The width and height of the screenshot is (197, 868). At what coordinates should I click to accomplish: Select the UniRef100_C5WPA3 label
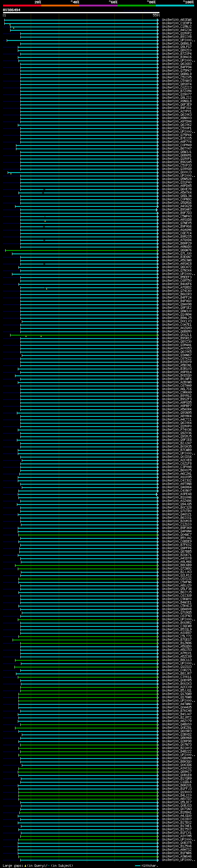tap(176, 216)
